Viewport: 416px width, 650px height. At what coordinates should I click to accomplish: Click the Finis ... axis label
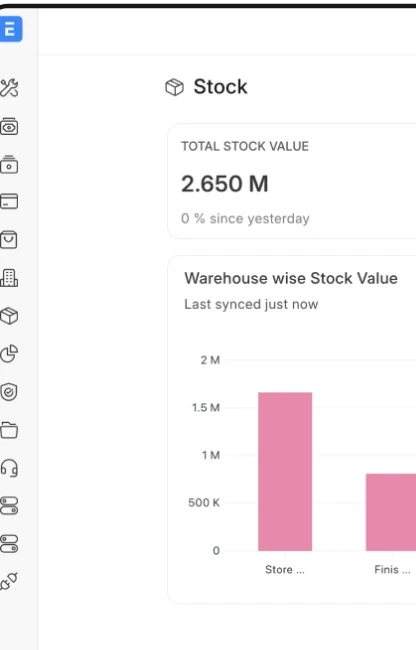tap(392, 570)
